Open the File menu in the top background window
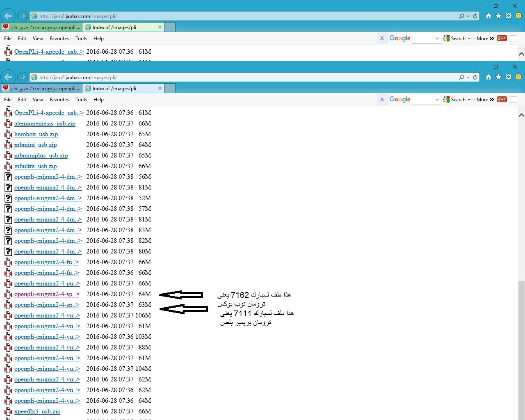The width and height of the screenshot is (525, 420). click(x=8, y=38)
